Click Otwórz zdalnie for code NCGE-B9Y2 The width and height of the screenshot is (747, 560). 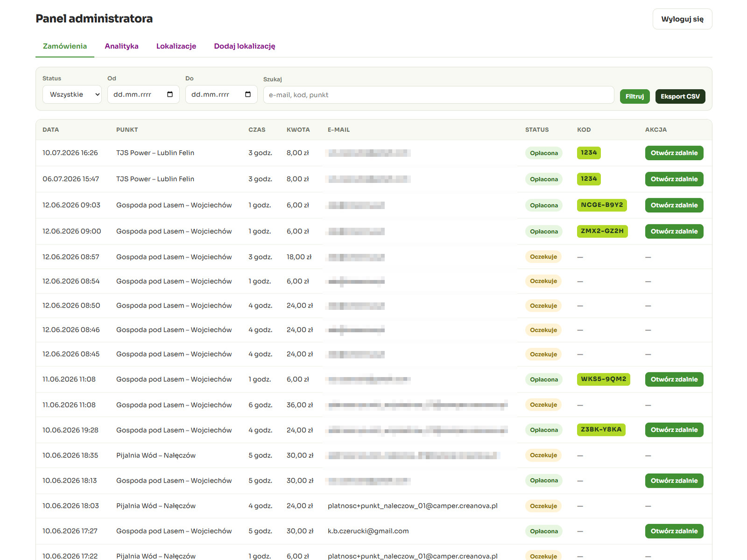[x=674, y=205]
